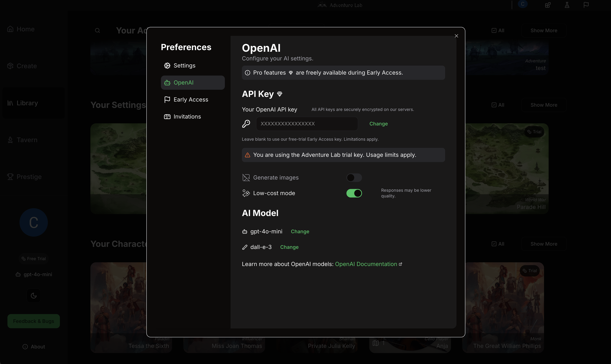Viewport: 611px width, 364px height.
Task: Open the Settings preferences tab
Action: [193, 66]
